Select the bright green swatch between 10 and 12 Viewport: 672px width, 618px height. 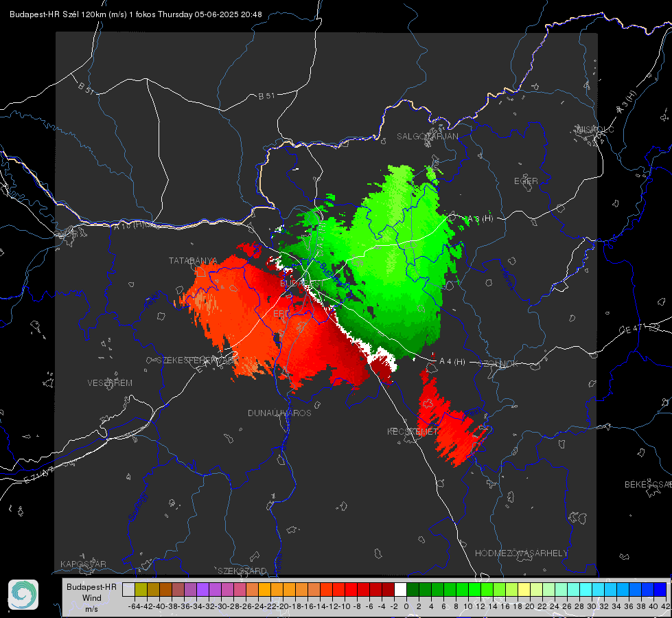474,589
